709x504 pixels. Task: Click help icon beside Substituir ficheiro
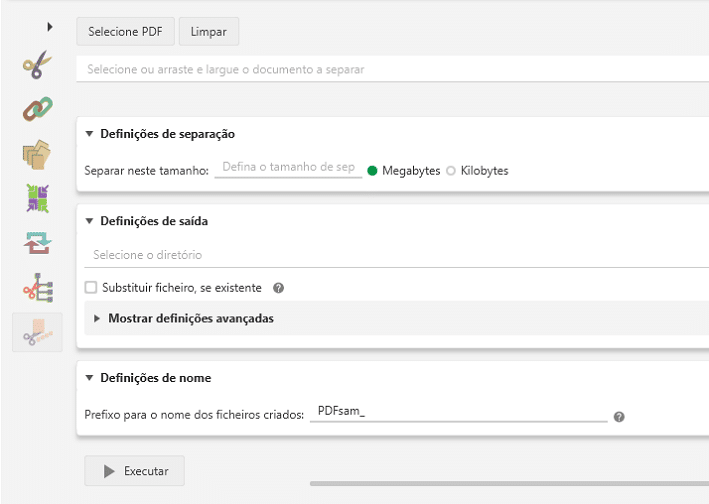pos(279,288)
